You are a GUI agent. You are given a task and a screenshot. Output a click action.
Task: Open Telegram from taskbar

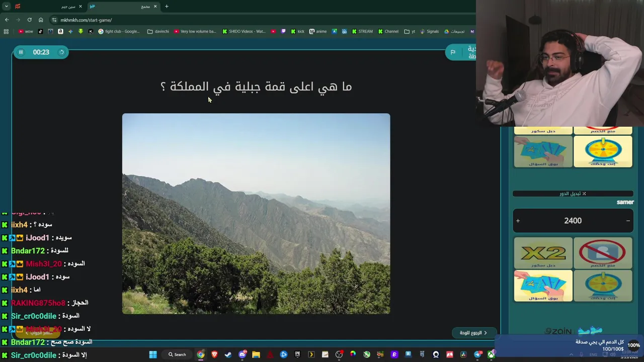pyautogui.click(x=478, y=354)
